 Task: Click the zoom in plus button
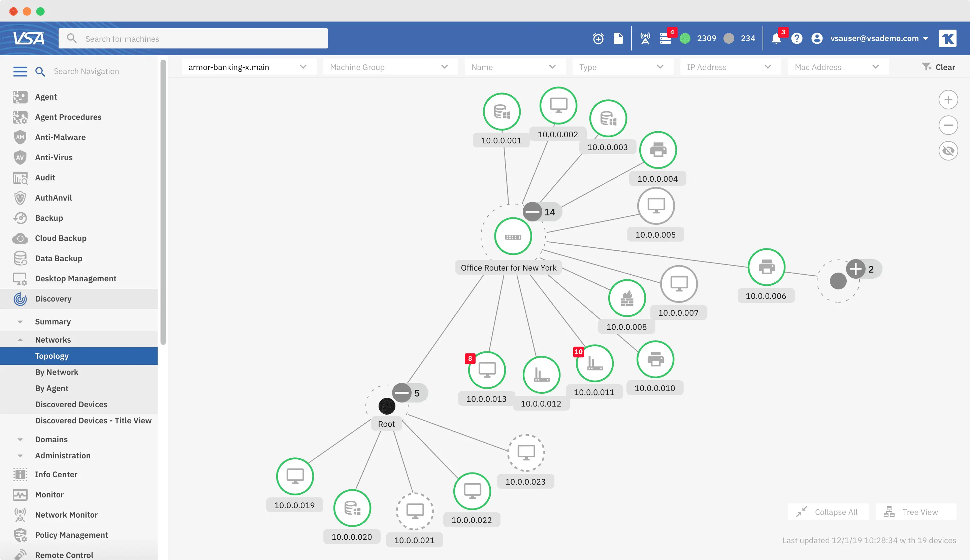tap(948, 100)
